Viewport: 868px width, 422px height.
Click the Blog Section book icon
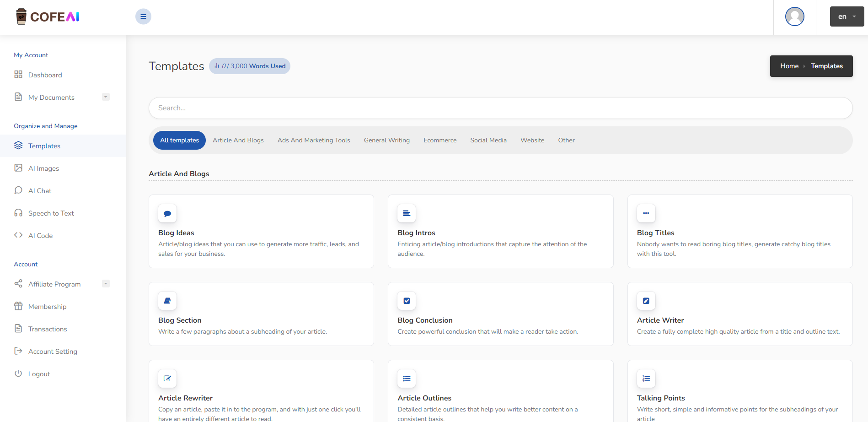(x=167, y=301)
